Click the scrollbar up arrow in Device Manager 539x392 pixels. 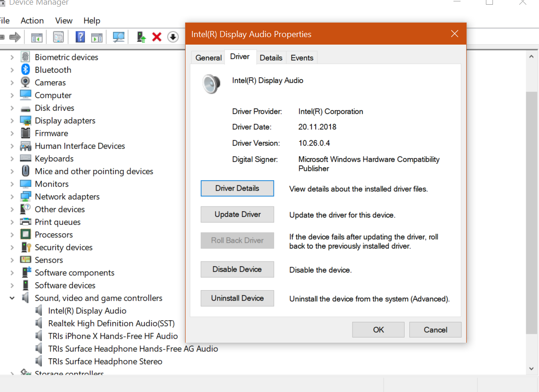[x=531, y=57]
